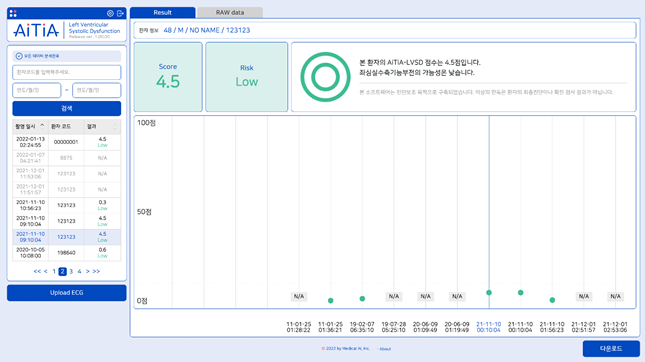Sort by recording date column arrow
This screenshot has width=645, height=362.
tap(42, 126)
